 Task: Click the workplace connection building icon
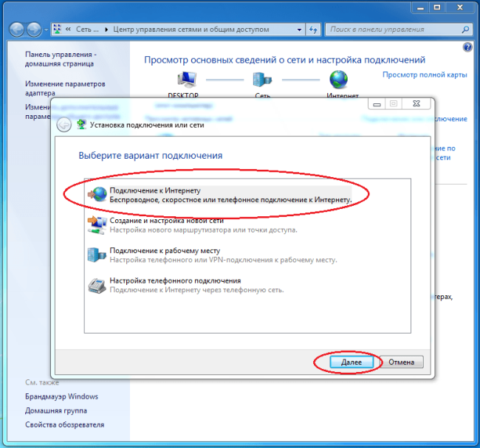(97, 255)
